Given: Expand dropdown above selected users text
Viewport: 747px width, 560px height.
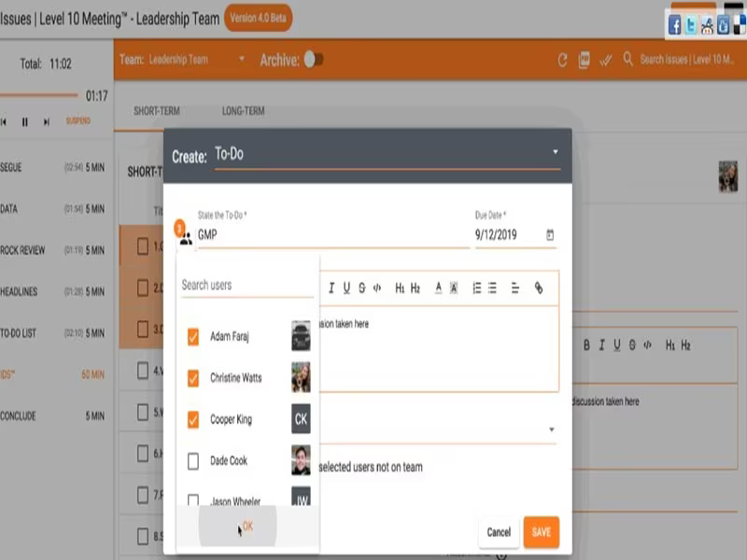Looking at the screenshot, I should pyautogui.click(x=551, y=429).
